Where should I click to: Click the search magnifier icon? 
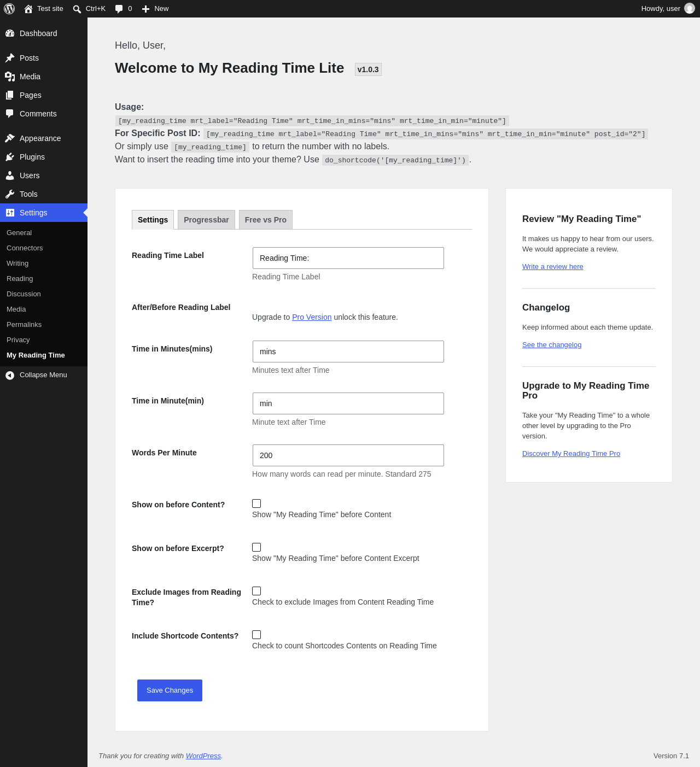tap(77, 9)
